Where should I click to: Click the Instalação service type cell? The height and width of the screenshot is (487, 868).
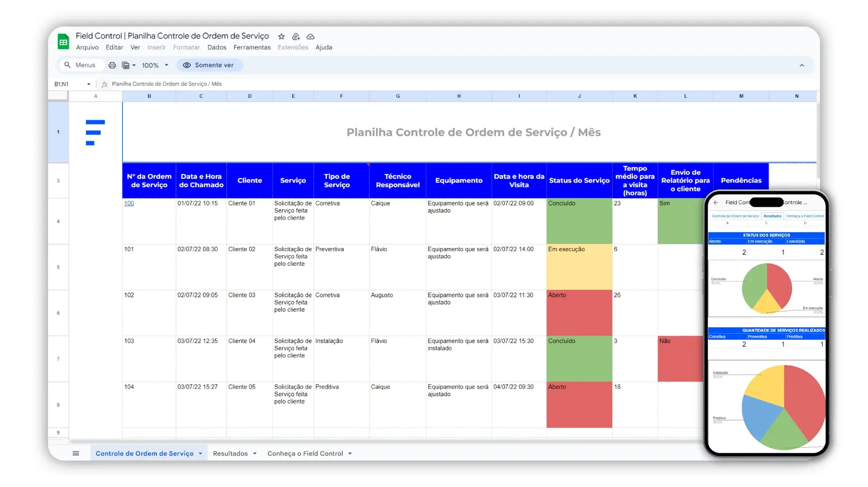pos(341,359)
